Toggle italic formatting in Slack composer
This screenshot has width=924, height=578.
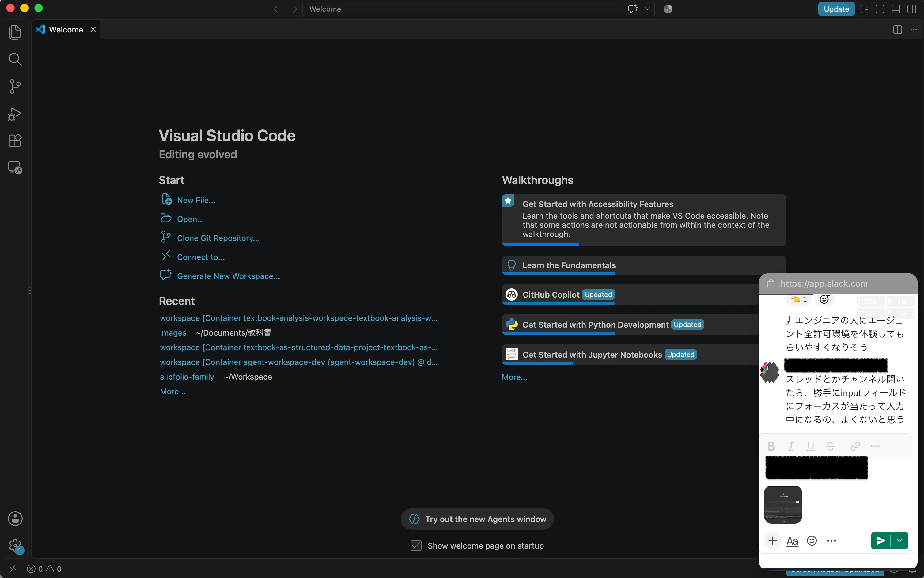[x=791, y=446]
